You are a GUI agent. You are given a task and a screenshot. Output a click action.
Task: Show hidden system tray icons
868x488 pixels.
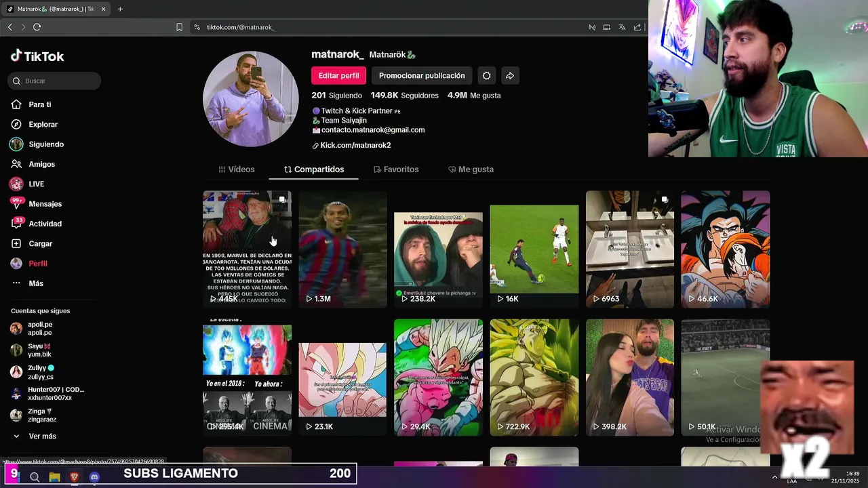[x=774, y=477]
